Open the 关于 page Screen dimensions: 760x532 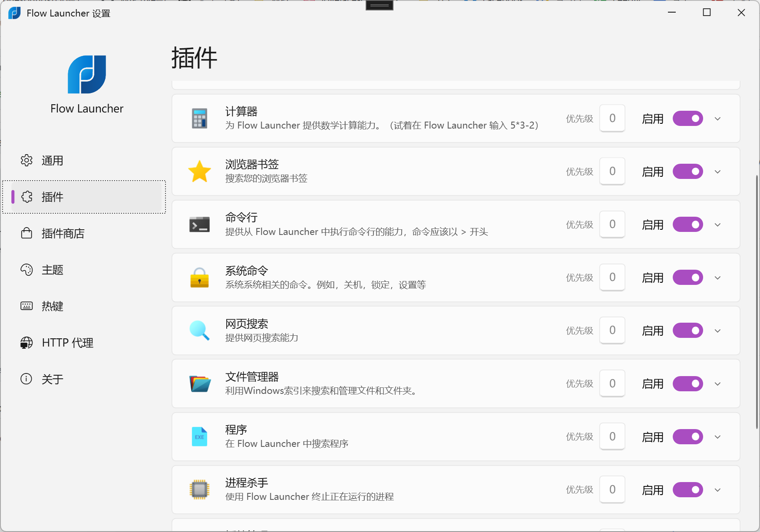(x=86, y=379)
